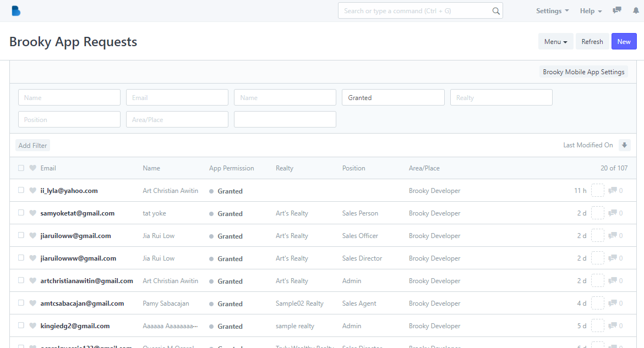
Task: Tick checkbox for ii_lyla@yahoo.com
Action: pyautogui.click(x=21, y=190)
